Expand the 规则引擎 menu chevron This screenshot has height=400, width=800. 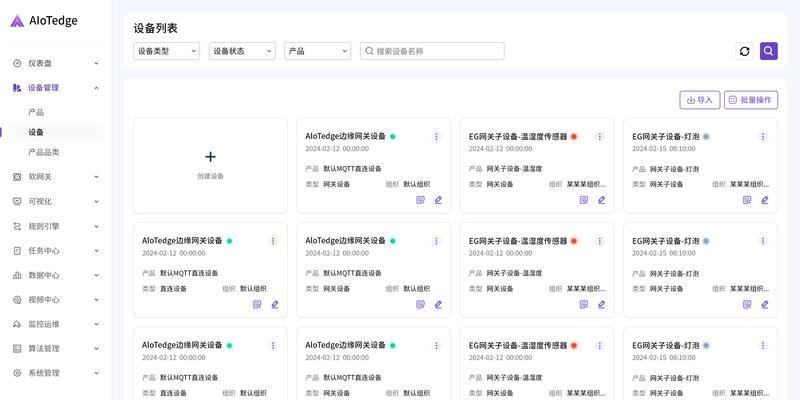[96, 226]
